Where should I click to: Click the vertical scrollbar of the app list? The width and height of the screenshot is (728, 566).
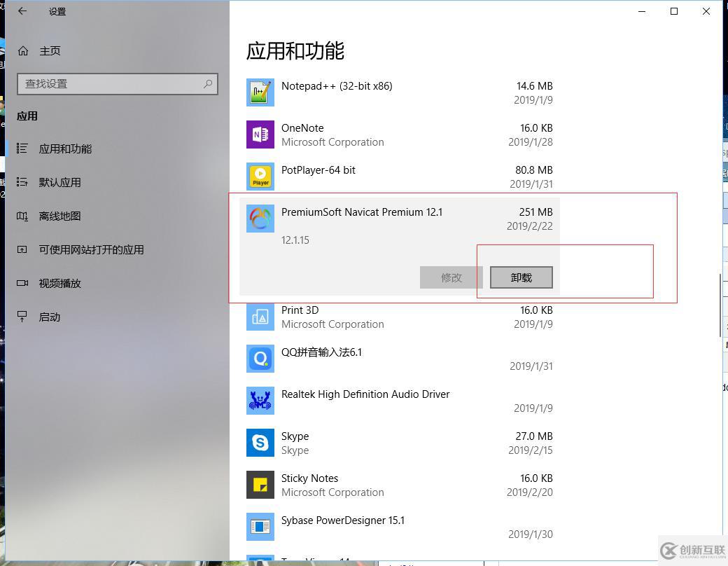(720, 305)
